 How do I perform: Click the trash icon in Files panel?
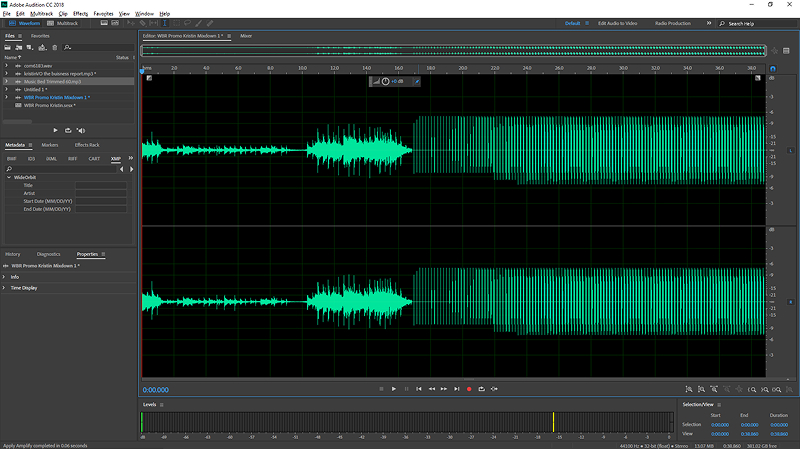pyautogui.click(x=55, y=47)
